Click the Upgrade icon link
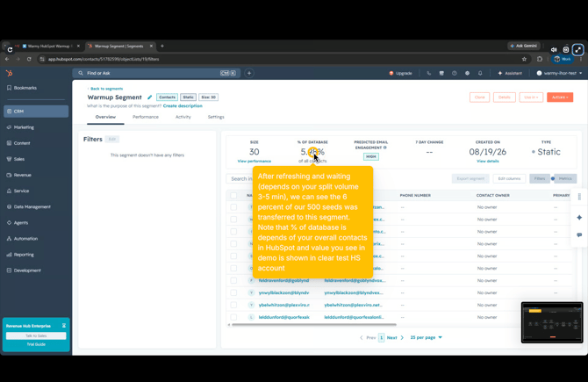588x382 pixels. point(400,73)
